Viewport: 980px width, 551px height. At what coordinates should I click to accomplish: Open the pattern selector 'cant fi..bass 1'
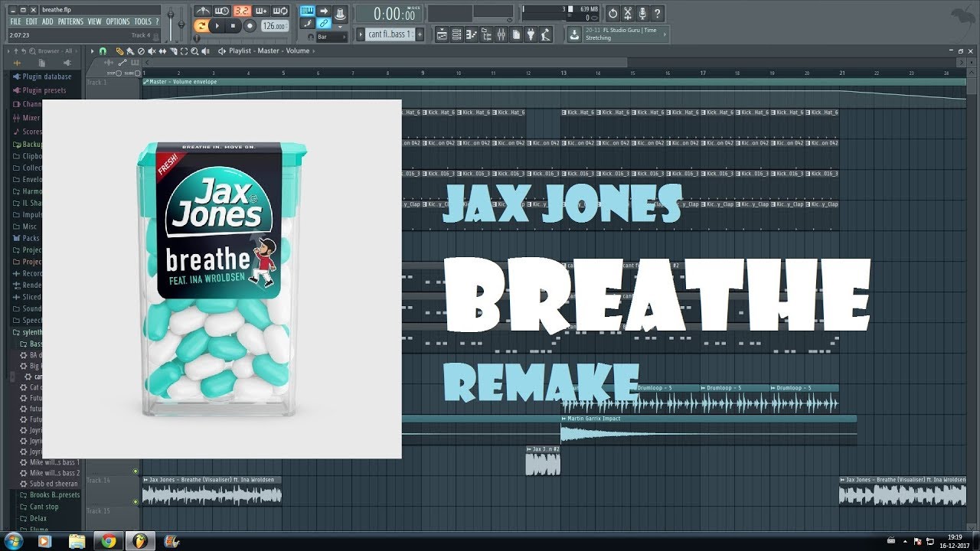pyautogui.click(x=390, y=34)
